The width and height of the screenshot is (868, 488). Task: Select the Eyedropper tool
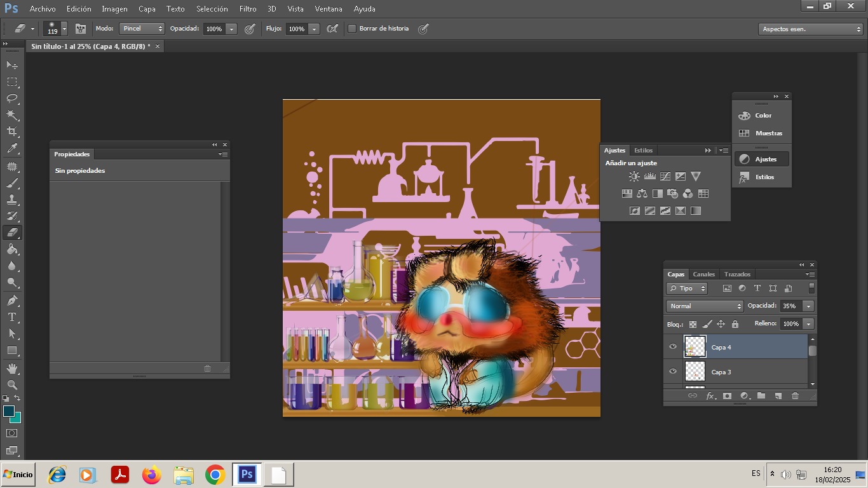click(x=12, y=149)
